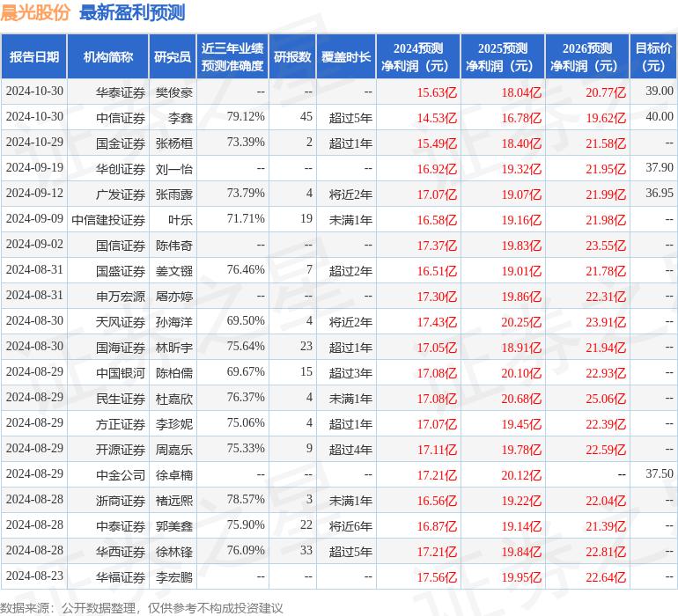Click the 数据来源 disclaimer footer
Viewport: 678px width, 616px height.
(142, 608)
